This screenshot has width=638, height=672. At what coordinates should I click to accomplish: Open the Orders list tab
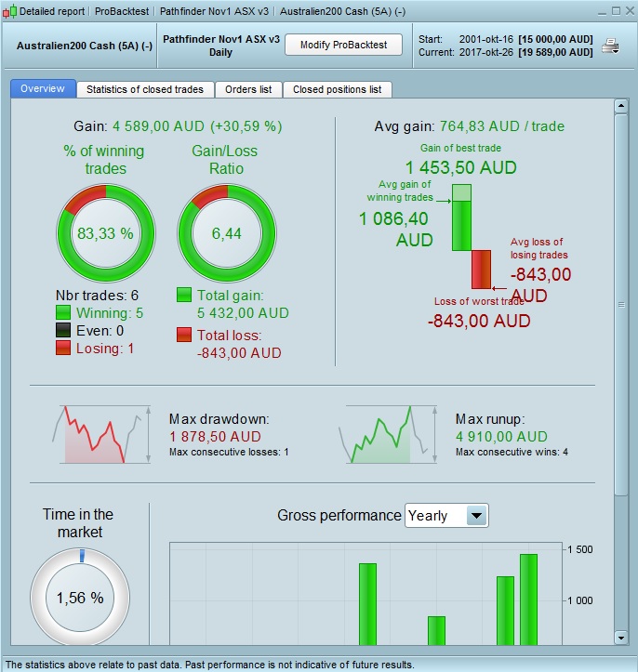[x=248, y=89]
